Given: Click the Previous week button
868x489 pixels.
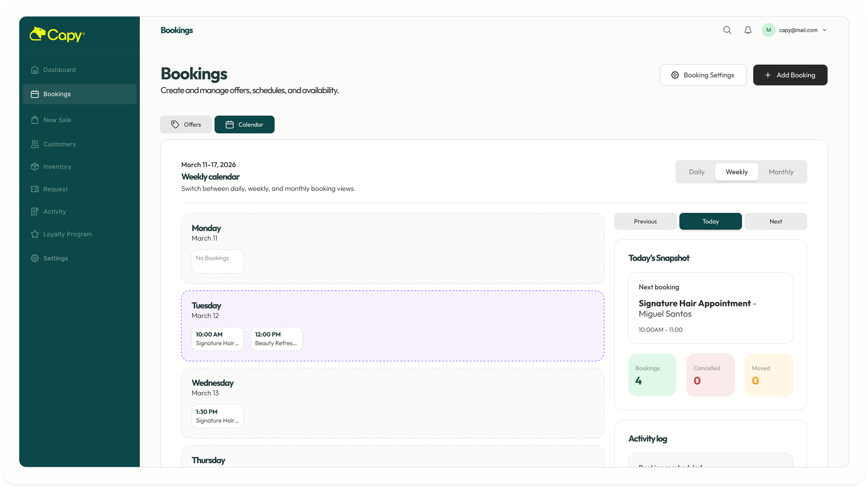Looking at the screenshot, I should click(645, 221).
